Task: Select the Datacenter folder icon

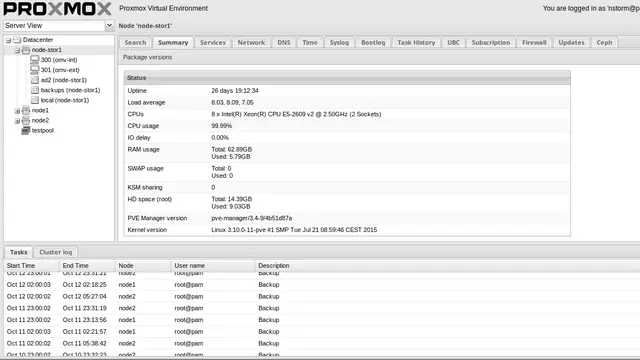Action: (17, 40)
